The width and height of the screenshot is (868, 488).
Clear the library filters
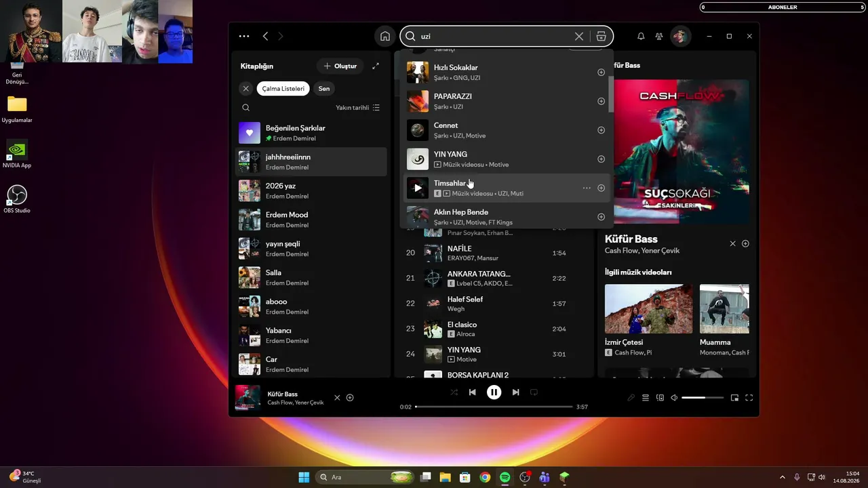(246, 89)
